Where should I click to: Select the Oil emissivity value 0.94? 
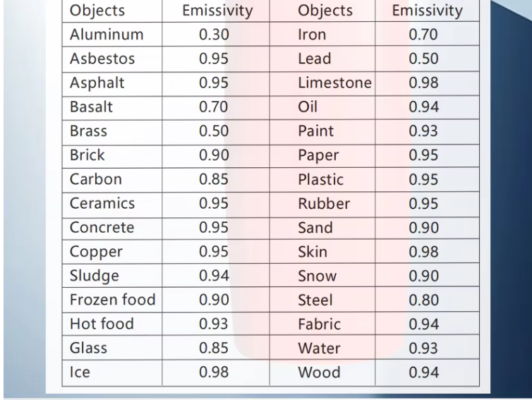click(x=423, y=107)
